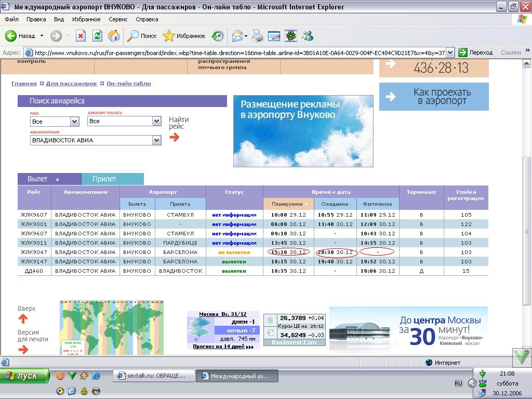Expand the Аэропорт прилета dropdown
Screen dimensions: 532x399
pos(156,121)
